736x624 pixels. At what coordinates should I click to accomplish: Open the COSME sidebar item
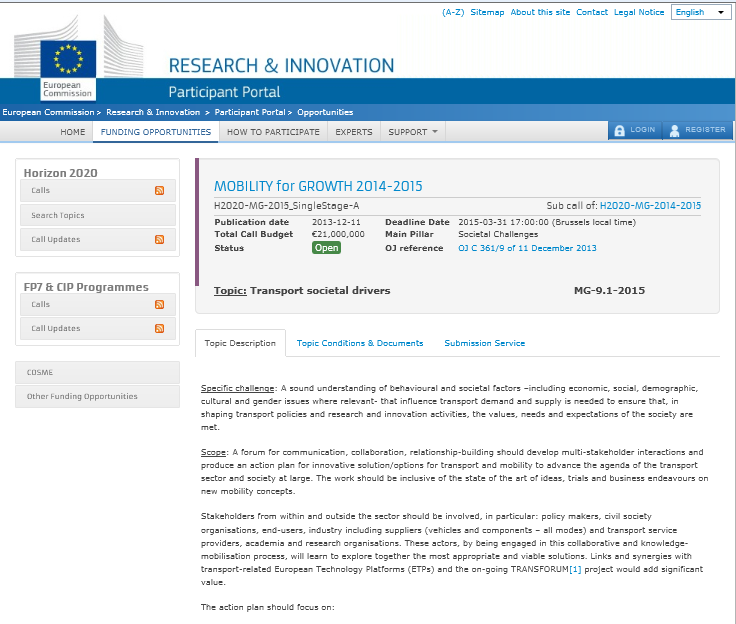coord(97,372)
